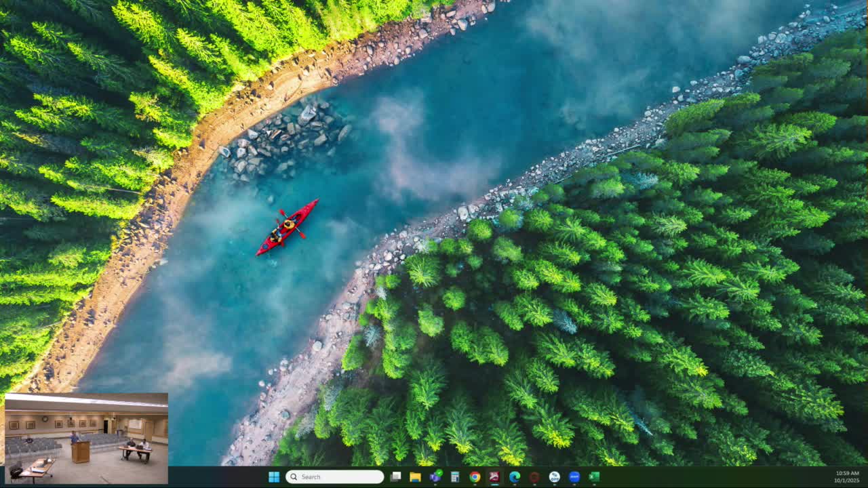Click the taskbar Search box

coord(335,477)
